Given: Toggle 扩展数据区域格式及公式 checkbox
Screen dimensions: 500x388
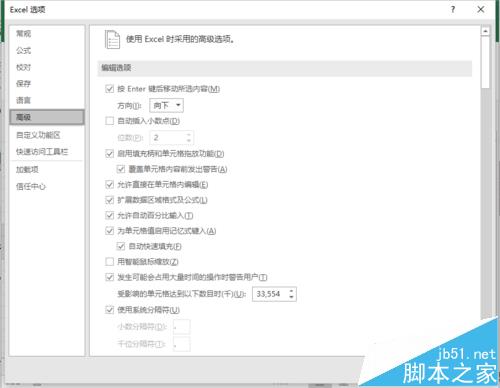Looking at the screenshot, I should coord(109,200).
